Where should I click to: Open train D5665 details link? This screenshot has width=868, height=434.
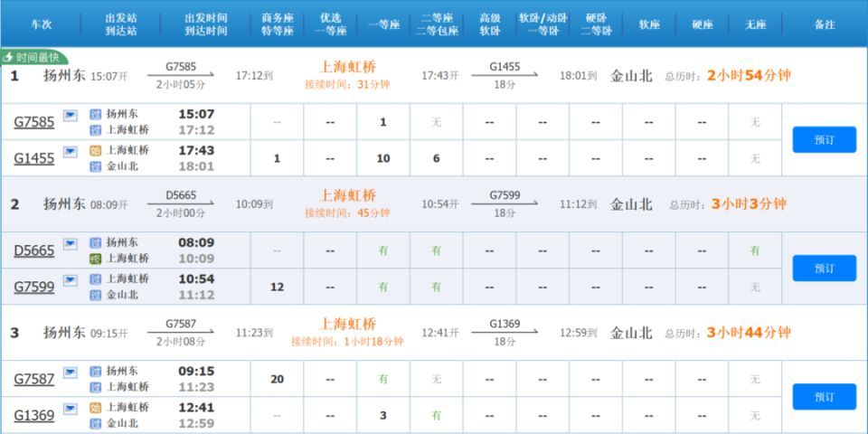(x=34, y=250)
